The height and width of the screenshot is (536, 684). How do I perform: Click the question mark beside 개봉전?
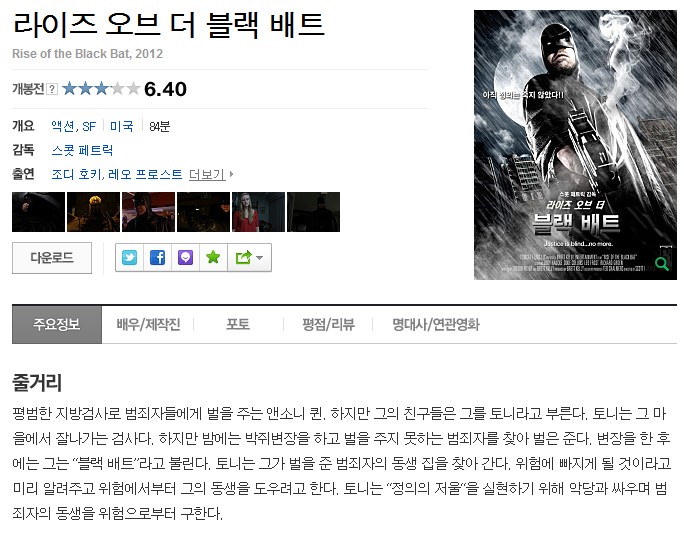52,89
